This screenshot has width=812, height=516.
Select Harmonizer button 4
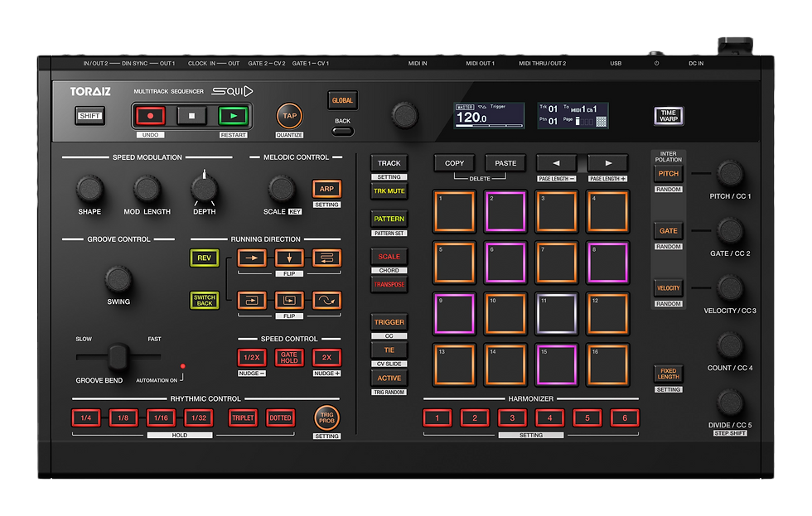pyautogui.click(x=549, y=417)
